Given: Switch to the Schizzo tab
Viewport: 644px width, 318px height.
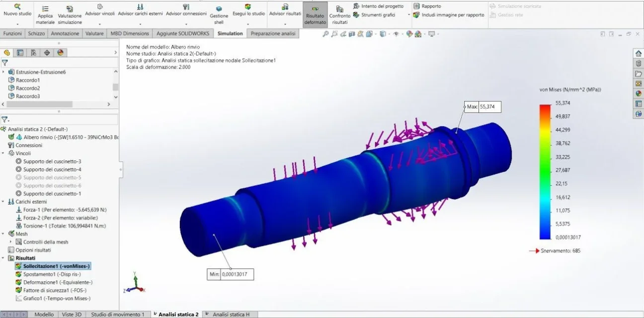Looking at the screenshot, I should pos(36,33).
